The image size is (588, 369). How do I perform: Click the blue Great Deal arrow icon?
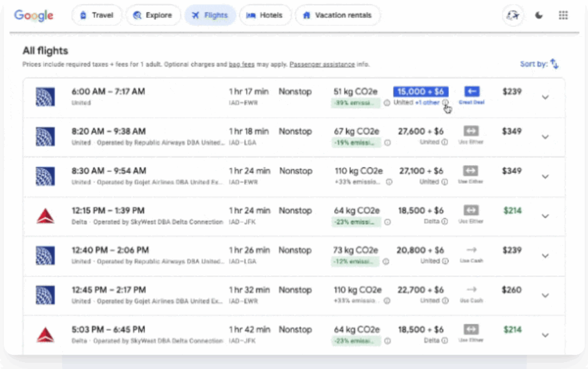[471, 91]
